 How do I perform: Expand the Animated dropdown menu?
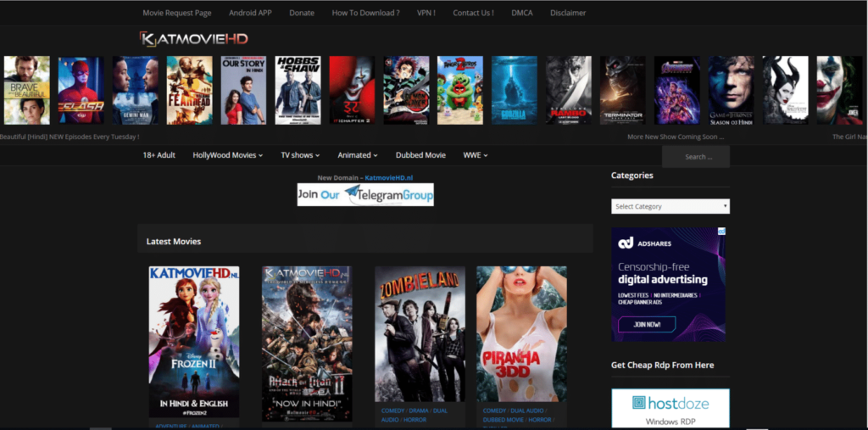point(358,155)
